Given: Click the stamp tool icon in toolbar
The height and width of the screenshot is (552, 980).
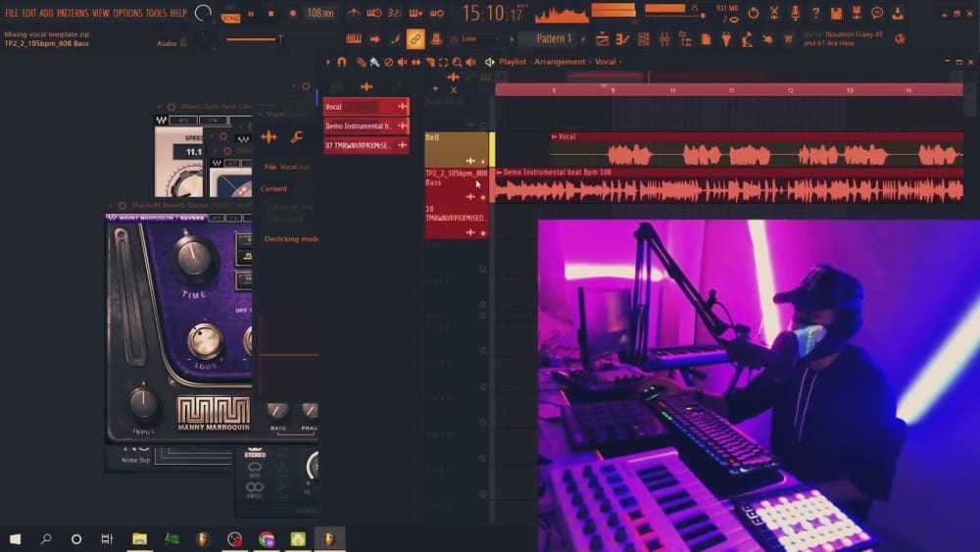Looking at the screenshot, I should (436, 39).
